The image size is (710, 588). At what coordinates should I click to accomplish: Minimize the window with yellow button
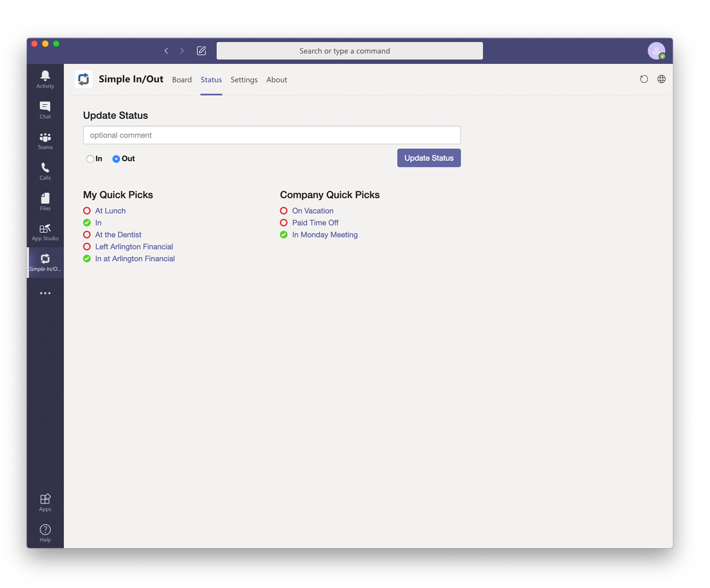[x=45, y=44]
